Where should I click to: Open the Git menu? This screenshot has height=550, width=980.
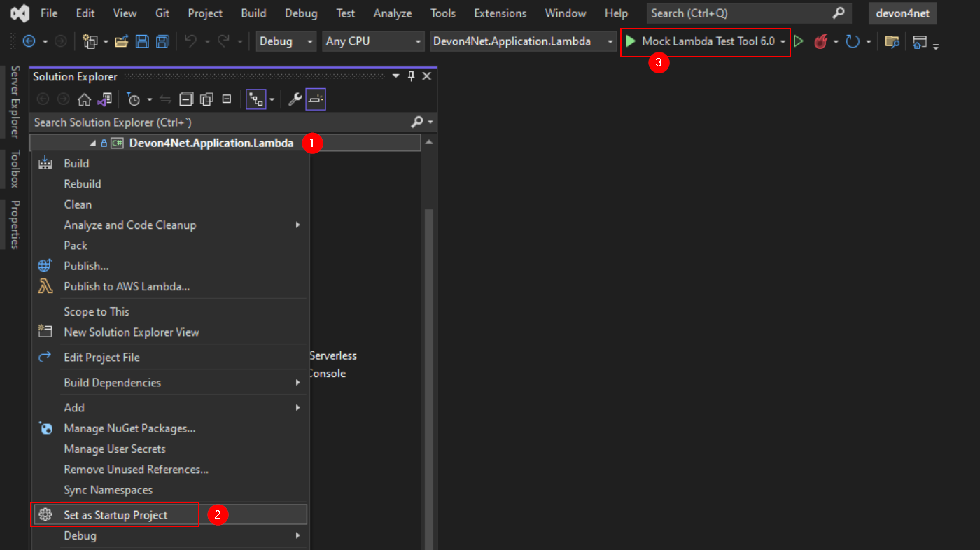point(162,13)
